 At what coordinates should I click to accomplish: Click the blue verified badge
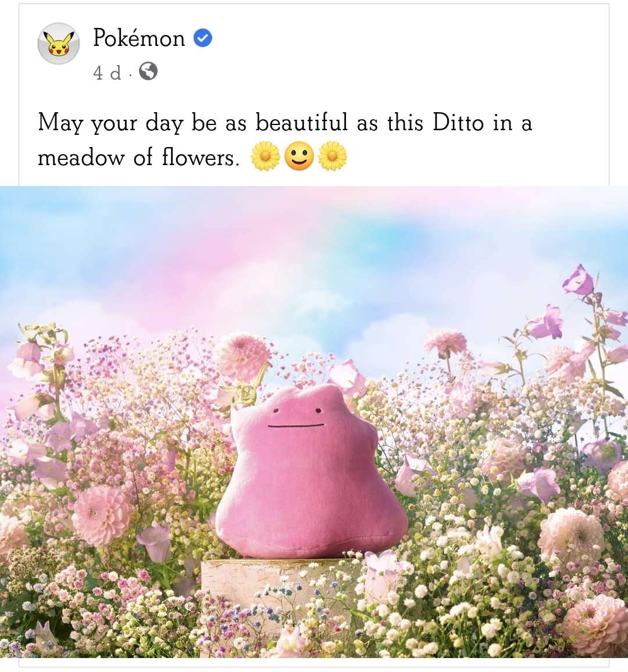203,38
